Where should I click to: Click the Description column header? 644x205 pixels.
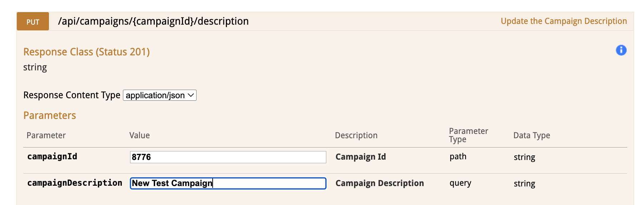(356, 135)
